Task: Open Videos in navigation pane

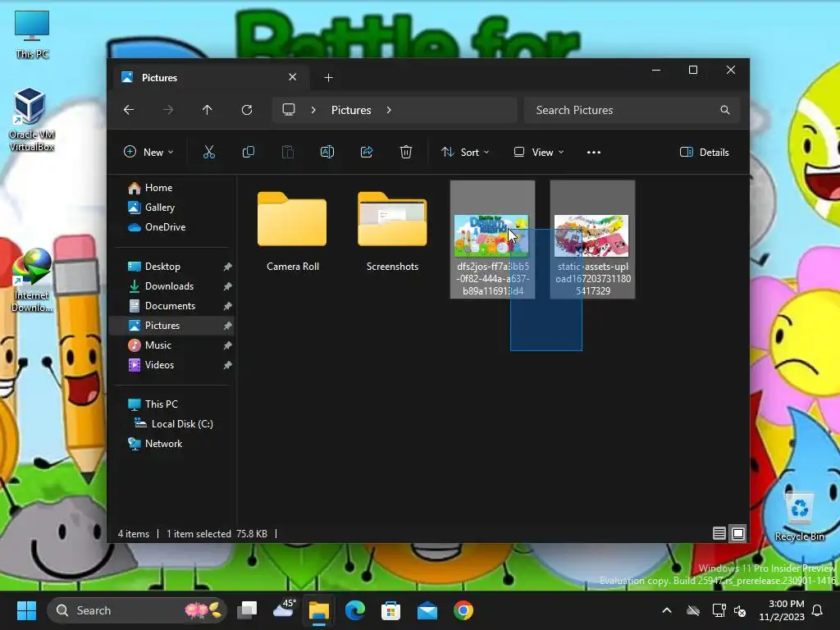Action: tap(159, 365)
